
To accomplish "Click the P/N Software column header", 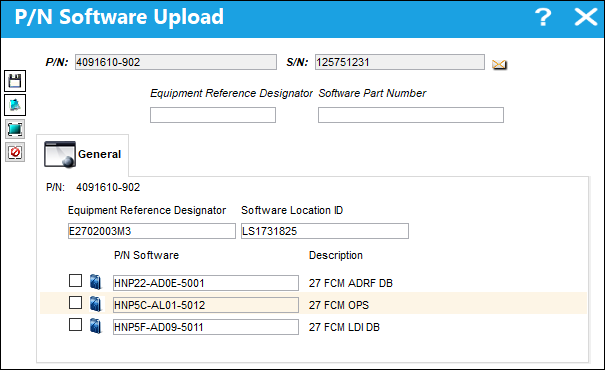I will click(x=146, y=255).
